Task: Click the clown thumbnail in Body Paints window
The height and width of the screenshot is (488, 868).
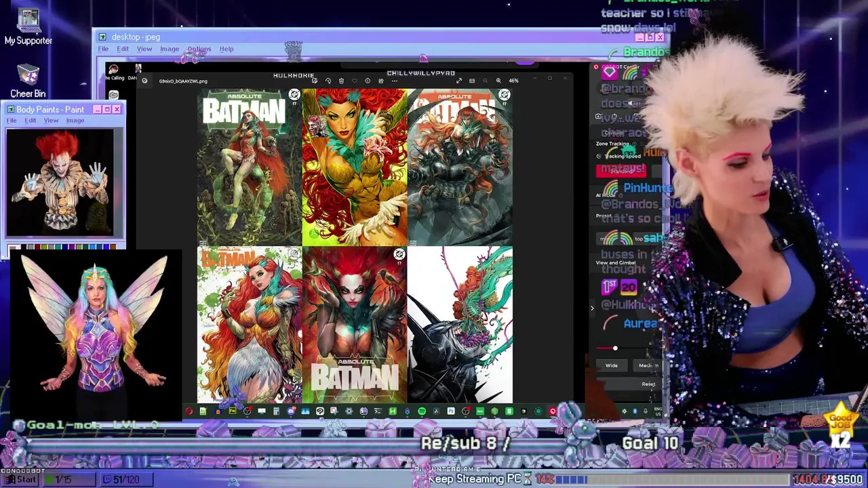Action: 61,183
